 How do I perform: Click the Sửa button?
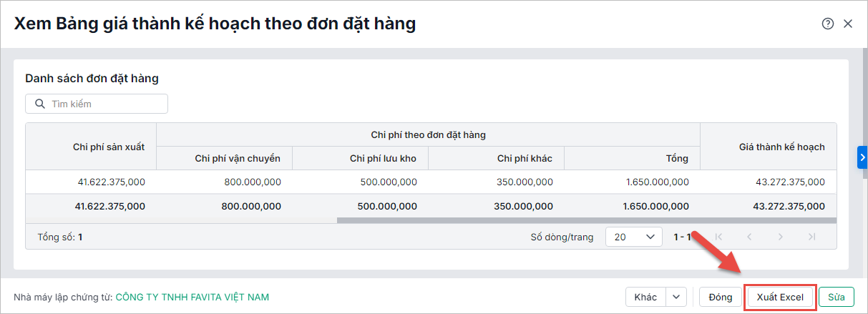pos(837,297)
